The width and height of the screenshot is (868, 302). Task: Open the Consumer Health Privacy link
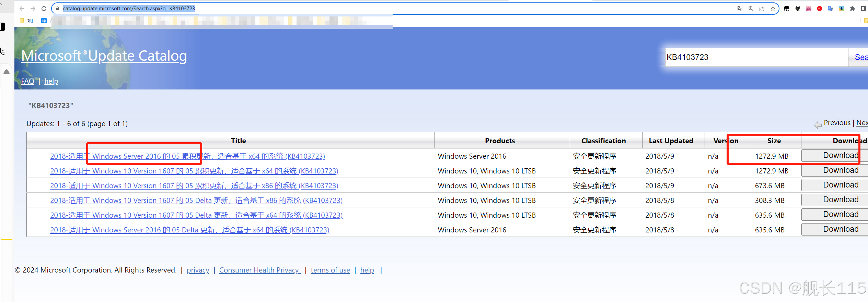[259, 270]
